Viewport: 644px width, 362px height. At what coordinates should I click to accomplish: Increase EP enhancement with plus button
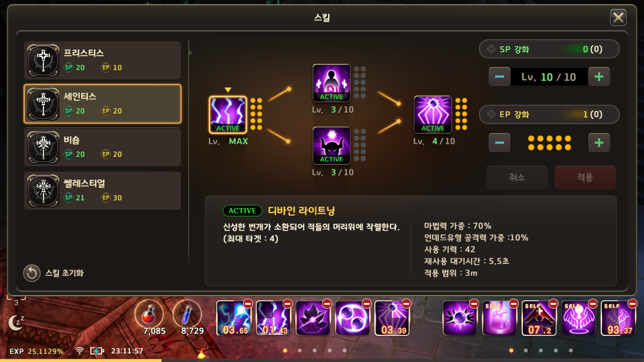coord(599,143)
